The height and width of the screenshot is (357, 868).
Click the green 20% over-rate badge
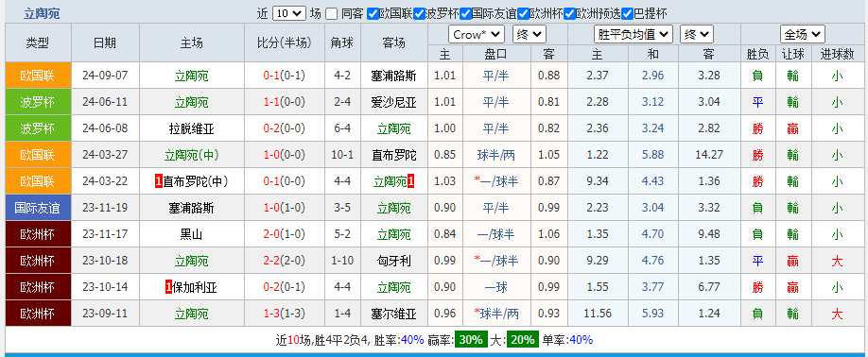pos(523,340)
